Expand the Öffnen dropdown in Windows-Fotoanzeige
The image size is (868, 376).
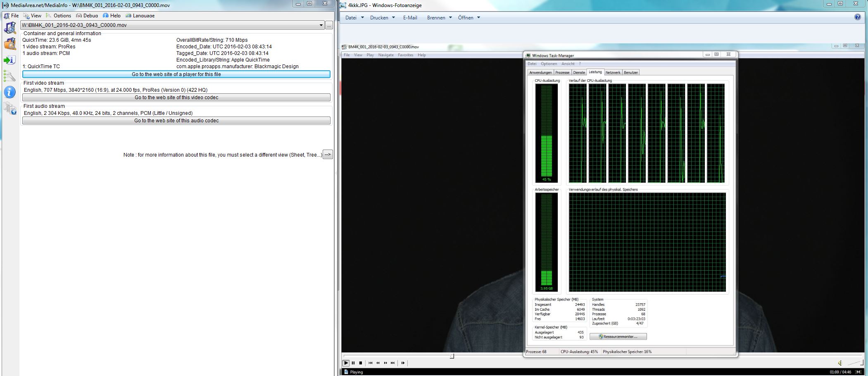[x=478, y=18]
